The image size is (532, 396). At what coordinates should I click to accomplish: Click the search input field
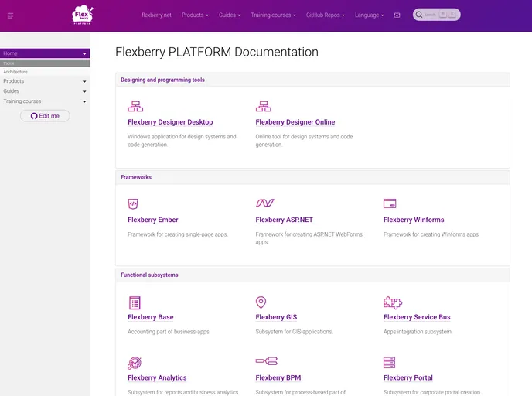point(437,15)
